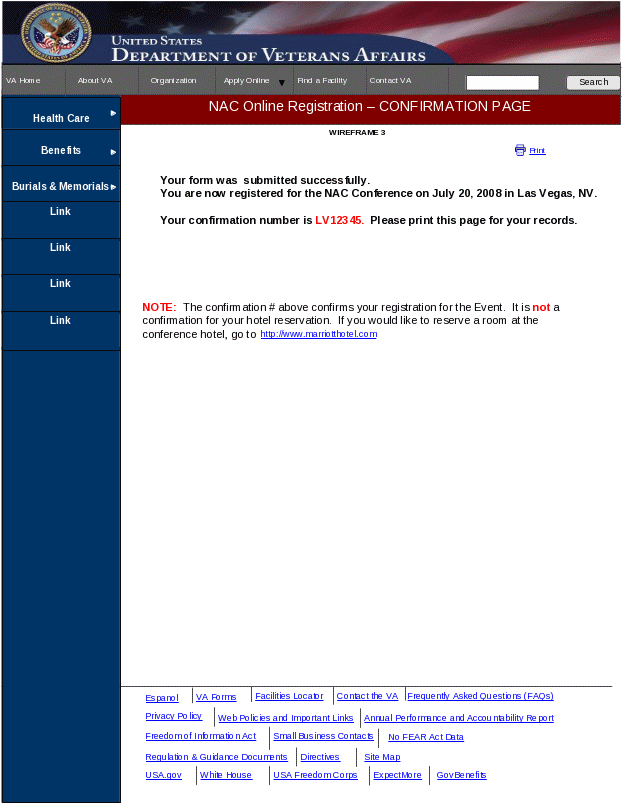
Task: Click the printer icon beside Print
Action: [x=520, y=150]
